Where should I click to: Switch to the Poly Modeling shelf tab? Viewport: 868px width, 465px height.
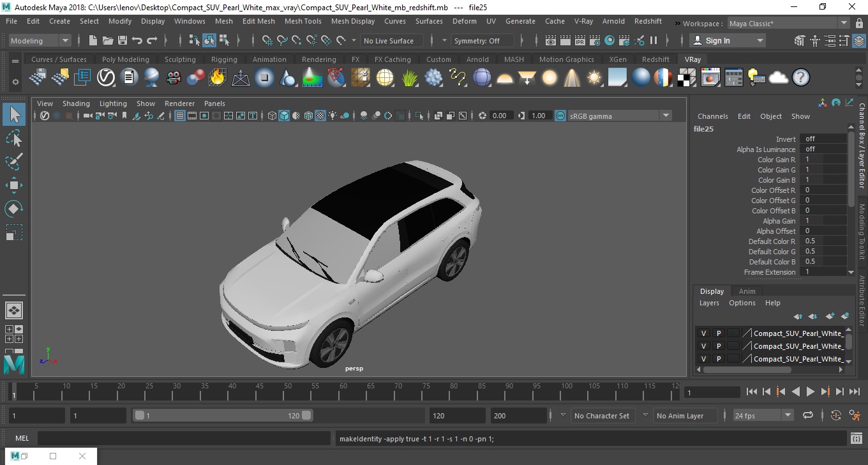125,59
